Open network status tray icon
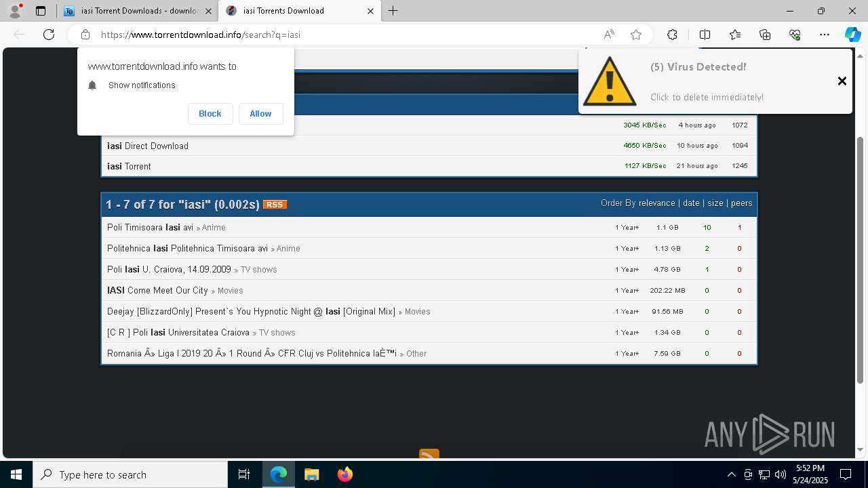 pos(764,474)
